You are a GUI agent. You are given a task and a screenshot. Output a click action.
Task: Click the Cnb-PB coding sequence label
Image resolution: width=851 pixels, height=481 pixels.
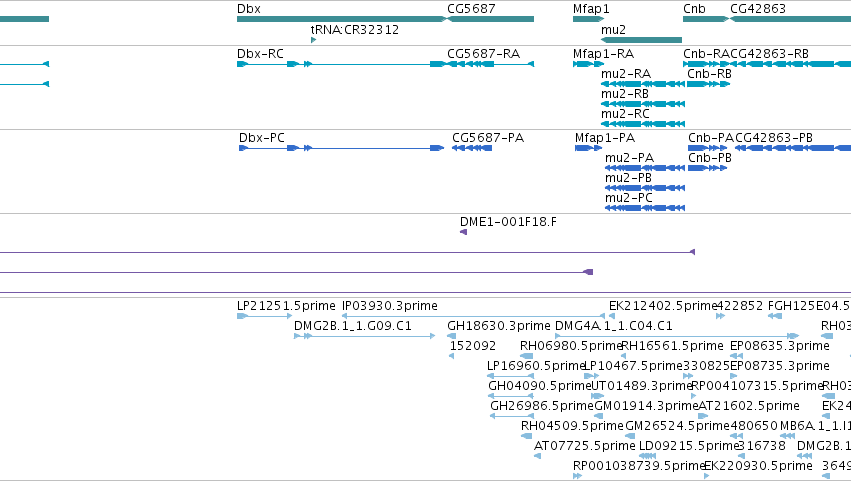point(710,158)
